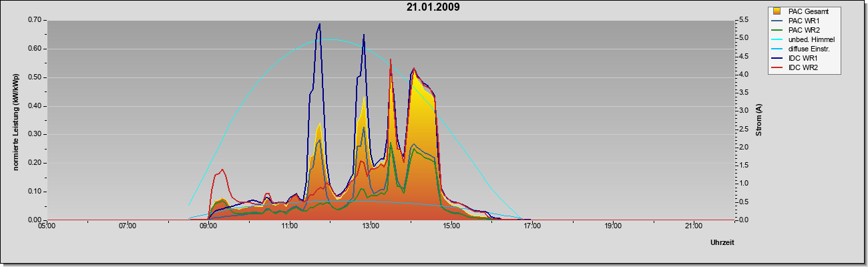868x267 pixels.
Task: Click the red IDC WR2 peak near 13:30
Action: click(x=391, y=60)
